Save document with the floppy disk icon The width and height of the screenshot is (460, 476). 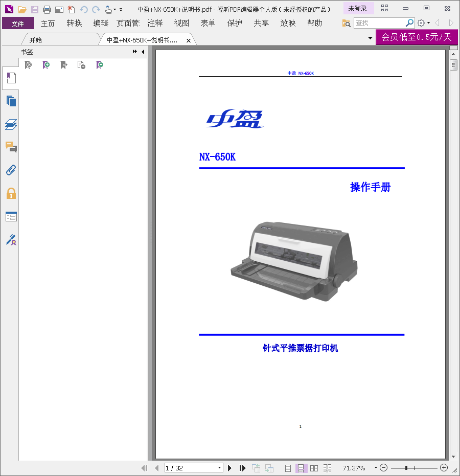point(35,9)
